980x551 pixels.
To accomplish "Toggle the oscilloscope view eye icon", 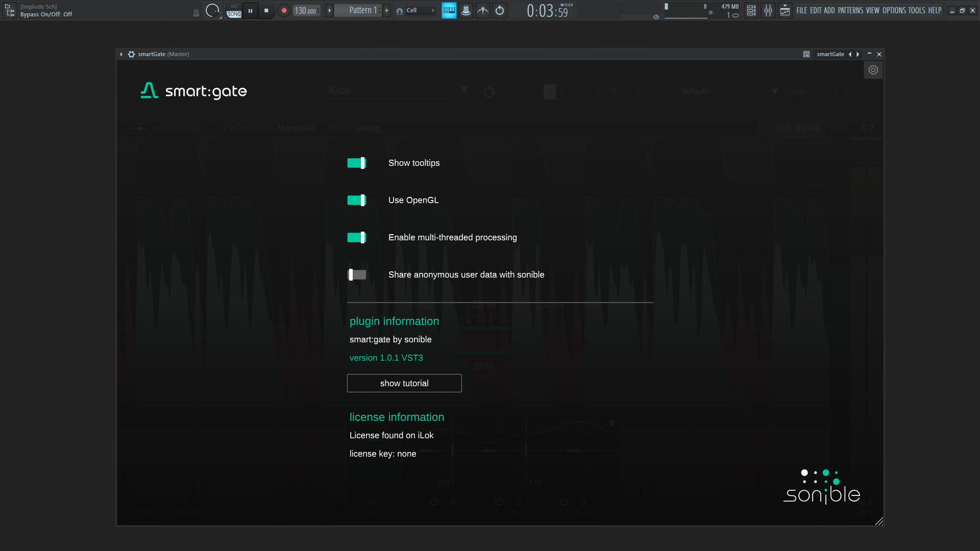I will [656, 17].
